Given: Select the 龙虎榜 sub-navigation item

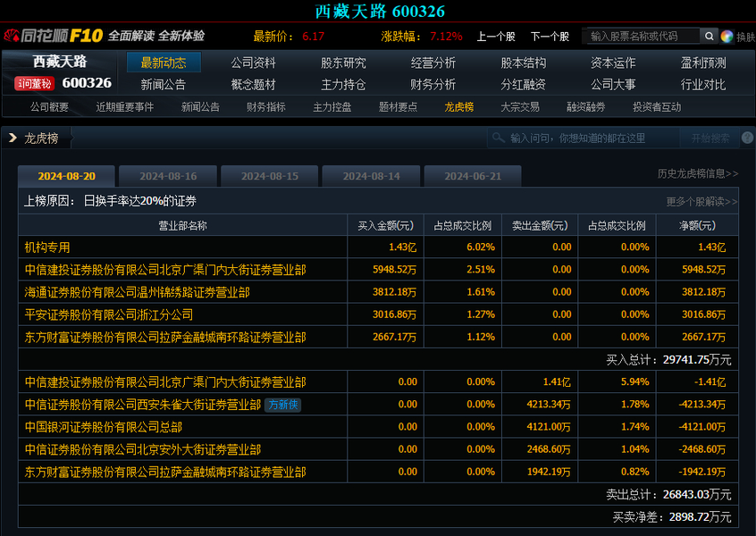Looking at the screenshot, I should point(459,107).
